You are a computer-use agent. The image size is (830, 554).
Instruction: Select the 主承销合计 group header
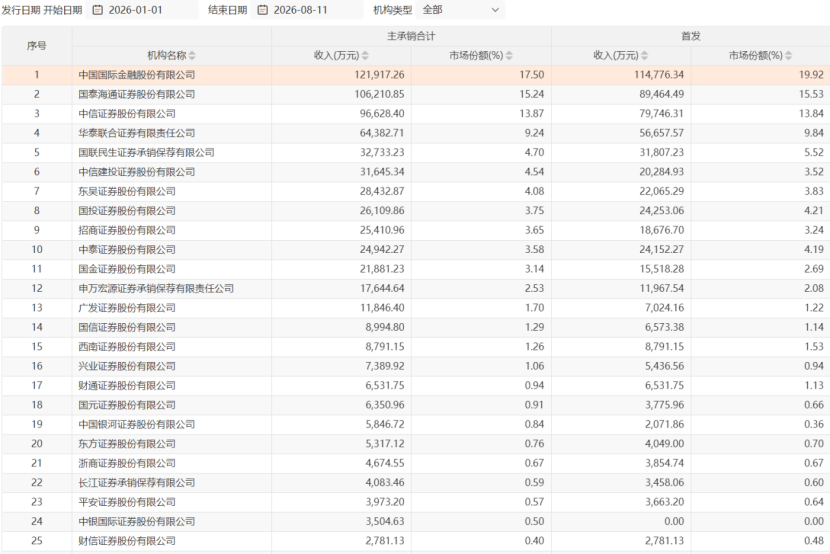[411, 36]
